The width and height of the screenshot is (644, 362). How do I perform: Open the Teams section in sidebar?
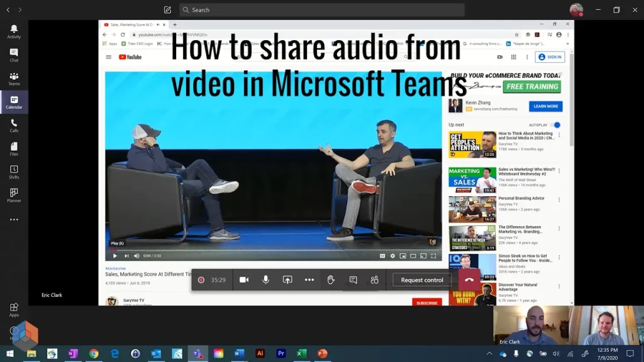tap(14, 79)
